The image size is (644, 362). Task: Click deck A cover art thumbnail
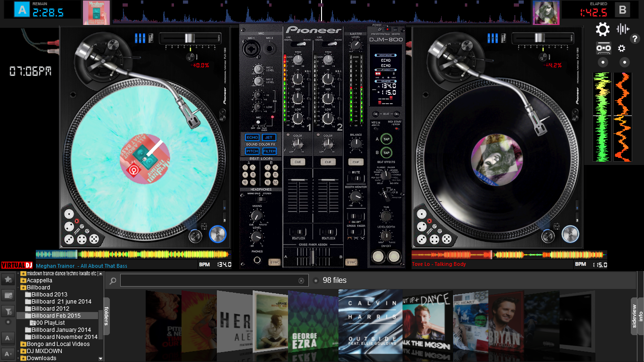click(x=96, y=13)
